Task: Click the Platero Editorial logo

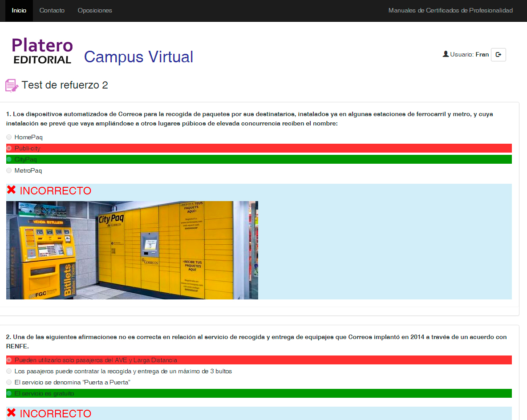Action: click(x=42, y=50)
